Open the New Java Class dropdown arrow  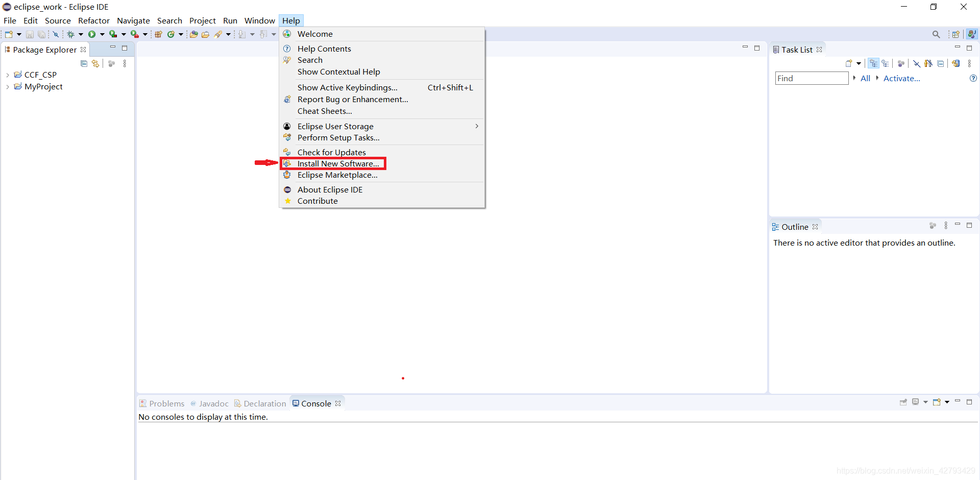(181, 35)
